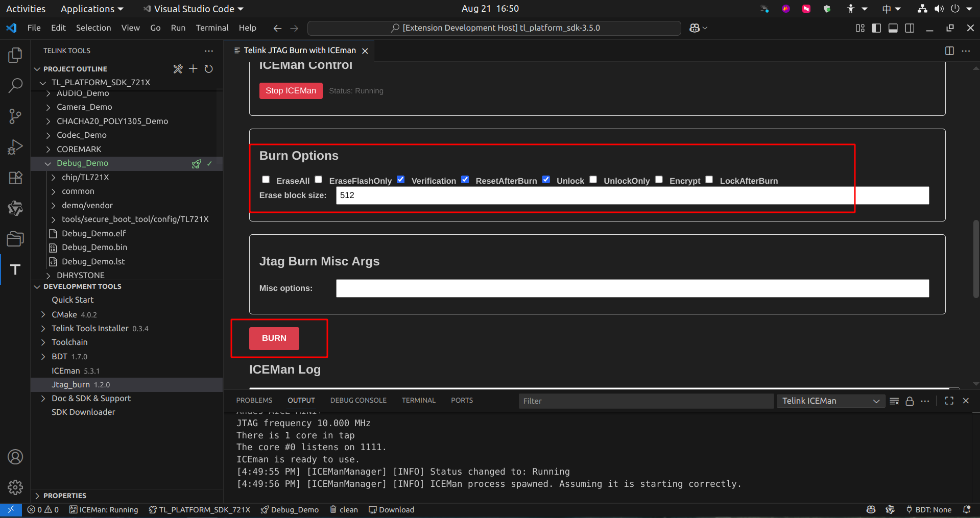Open Source Control view
The height and width of the screenshot is (518, 980).
pos(15,116)
